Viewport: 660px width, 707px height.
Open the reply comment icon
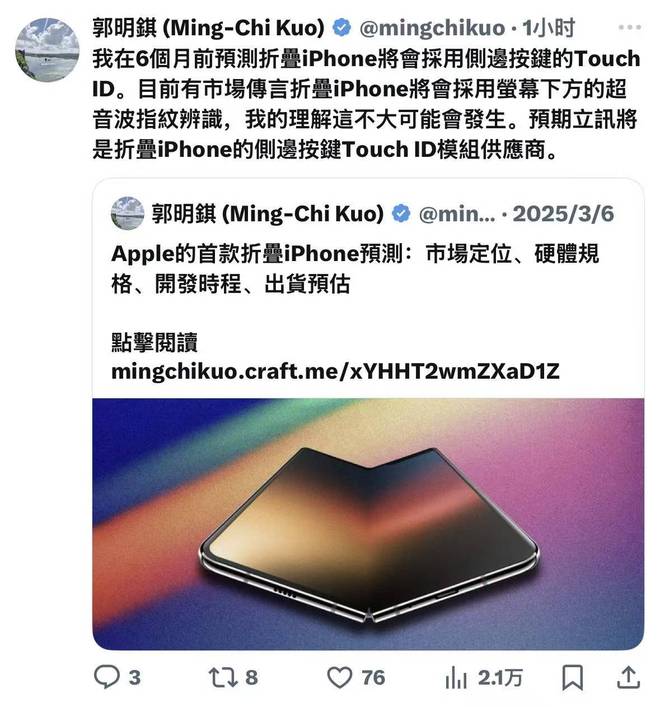107,677
